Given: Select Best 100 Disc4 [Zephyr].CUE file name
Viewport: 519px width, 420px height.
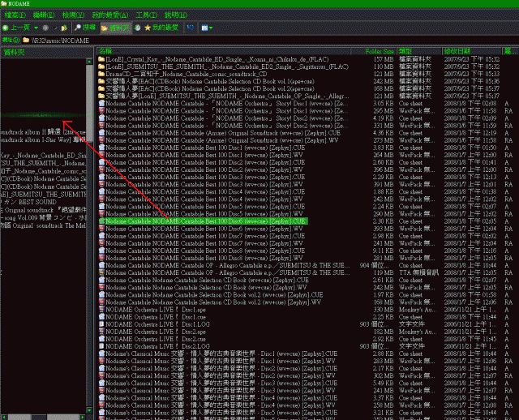Looking at the screenshot, I should tap(205, 191).
